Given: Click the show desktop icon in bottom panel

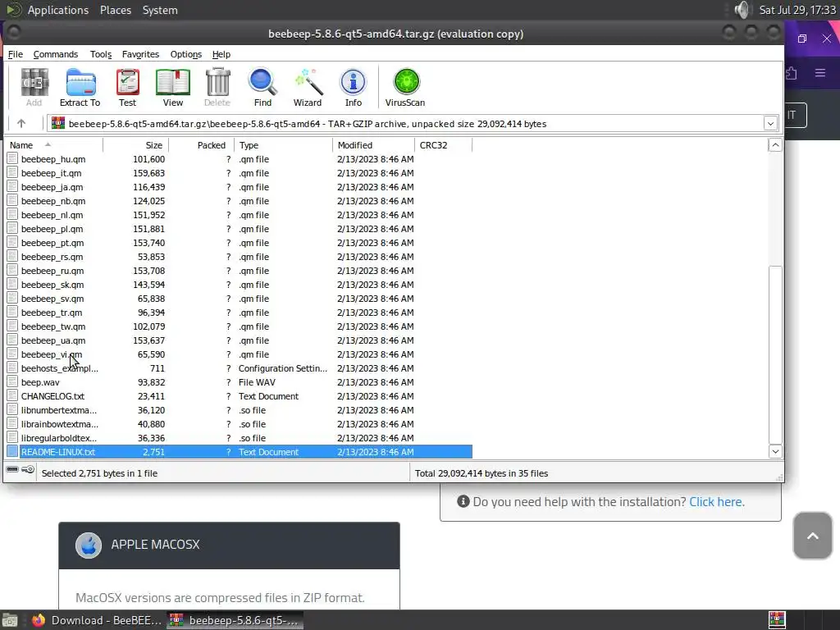Looking at the screenshot, I should (10, 620).
